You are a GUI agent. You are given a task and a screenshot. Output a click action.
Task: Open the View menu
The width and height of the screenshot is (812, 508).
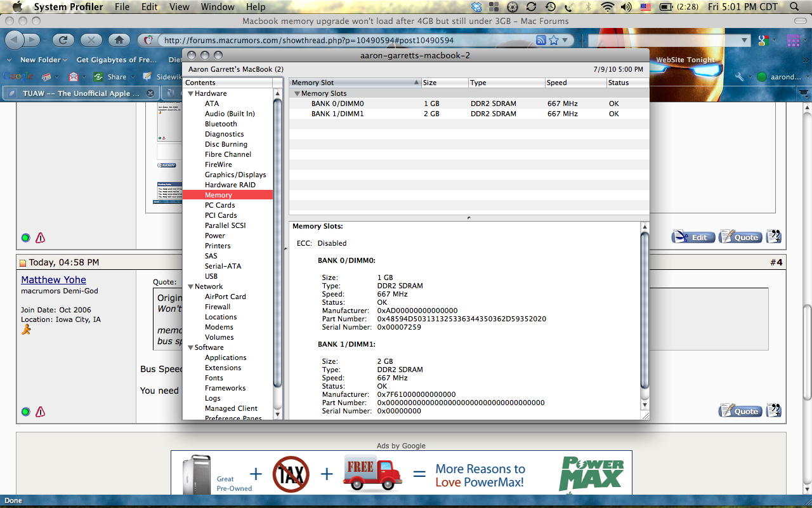coord(180,7)
